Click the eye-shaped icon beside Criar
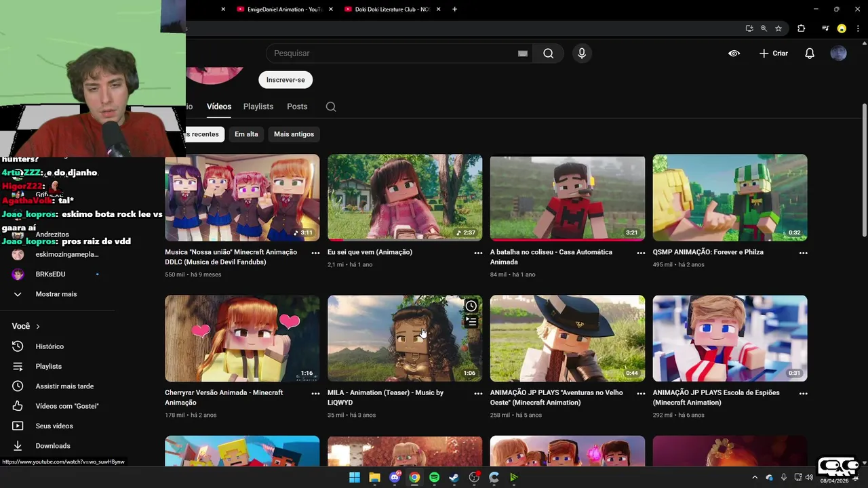 click(734, 54)
